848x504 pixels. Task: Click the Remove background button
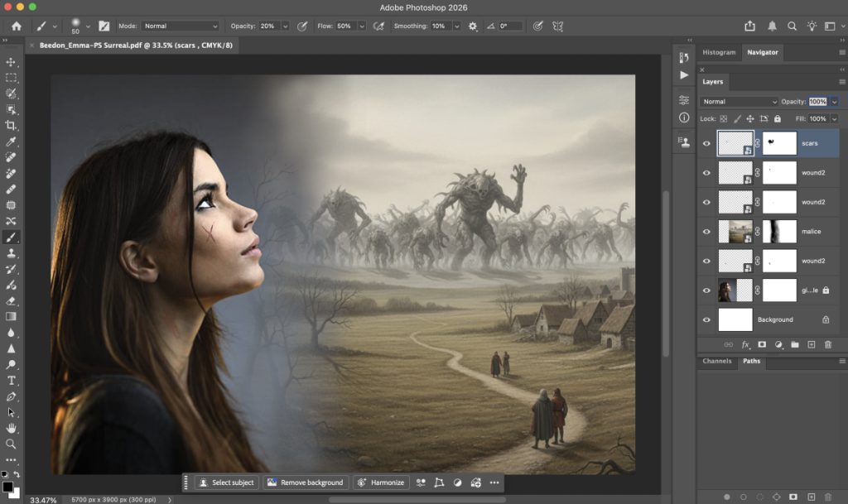point(305,482)
